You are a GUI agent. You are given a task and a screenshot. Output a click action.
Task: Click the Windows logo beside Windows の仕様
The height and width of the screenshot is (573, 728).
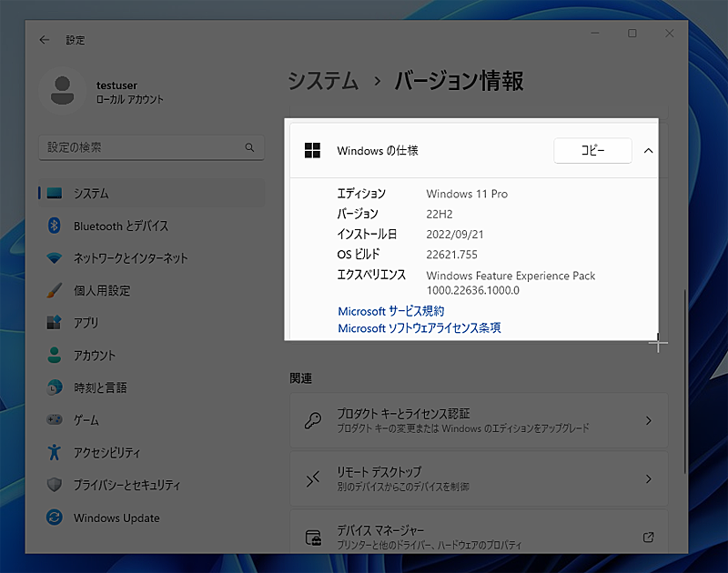coord(313,151)
